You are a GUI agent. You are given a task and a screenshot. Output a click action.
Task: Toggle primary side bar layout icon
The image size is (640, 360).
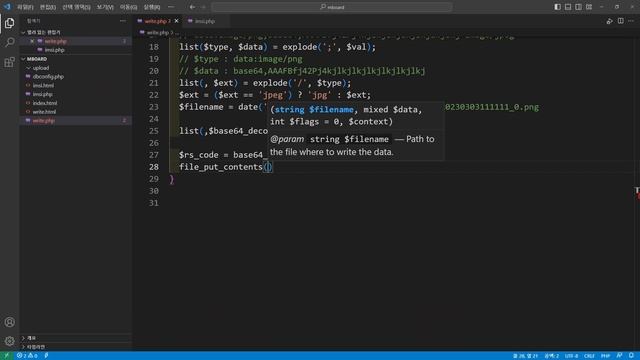tap(558, 7)
